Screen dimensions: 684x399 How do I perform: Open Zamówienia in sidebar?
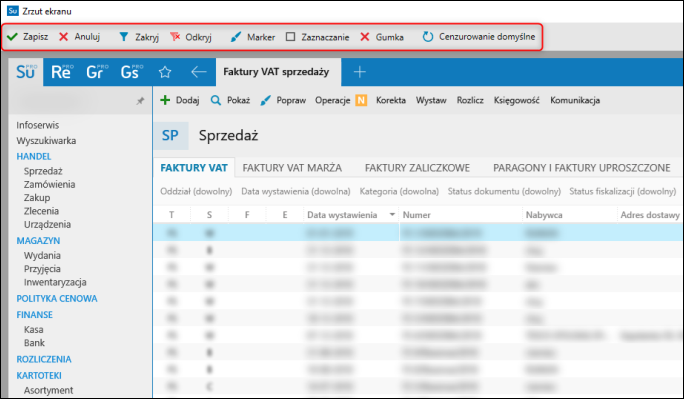(x=49, y=184)
